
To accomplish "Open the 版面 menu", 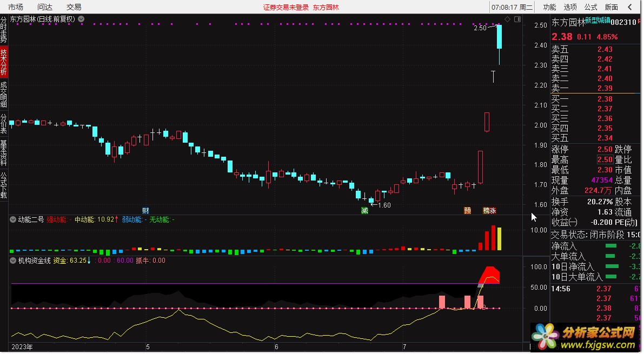I will point(611,7).
